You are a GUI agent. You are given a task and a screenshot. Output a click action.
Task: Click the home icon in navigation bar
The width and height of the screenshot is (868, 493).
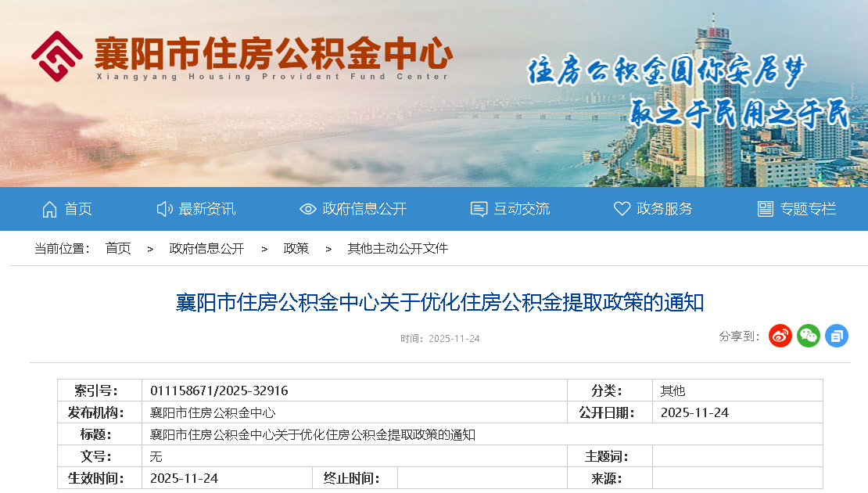49,209
